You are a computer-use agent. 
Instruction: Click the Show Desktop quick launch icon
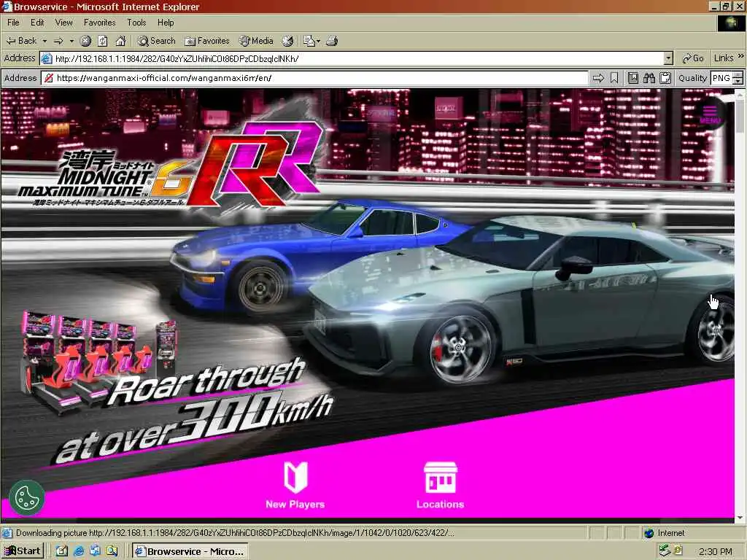(62, 551)
